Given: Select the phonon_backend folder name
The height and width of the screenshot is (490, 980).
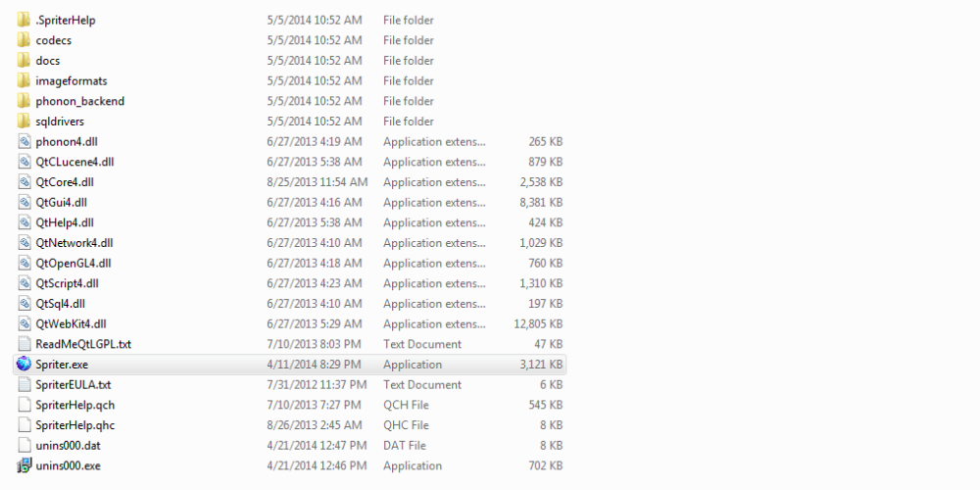Looking at the screenshot, I should (80, 101).
